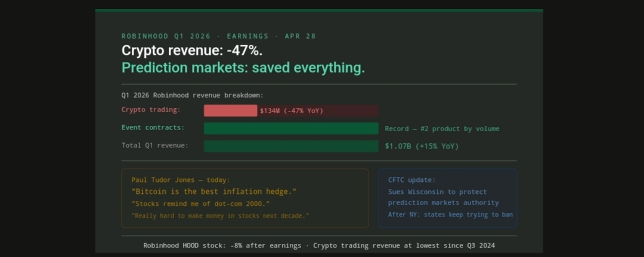Click the green 'Prediction markets: saved everything.' line

[x=243, y=68]
